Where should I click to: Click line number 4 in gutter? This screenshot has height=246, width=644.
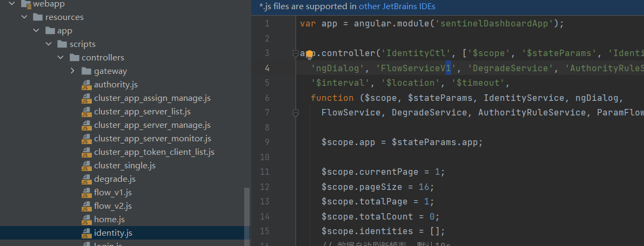point(267,68)
